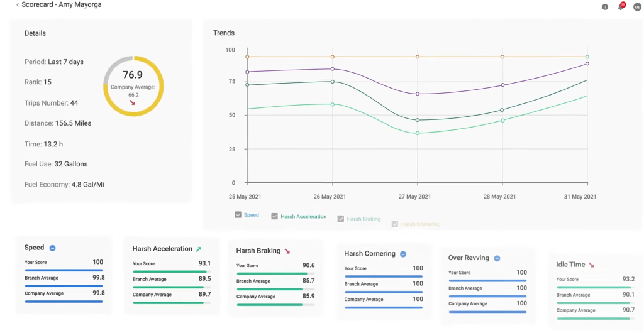Open the help question mark icon

[x=605, y=7]
